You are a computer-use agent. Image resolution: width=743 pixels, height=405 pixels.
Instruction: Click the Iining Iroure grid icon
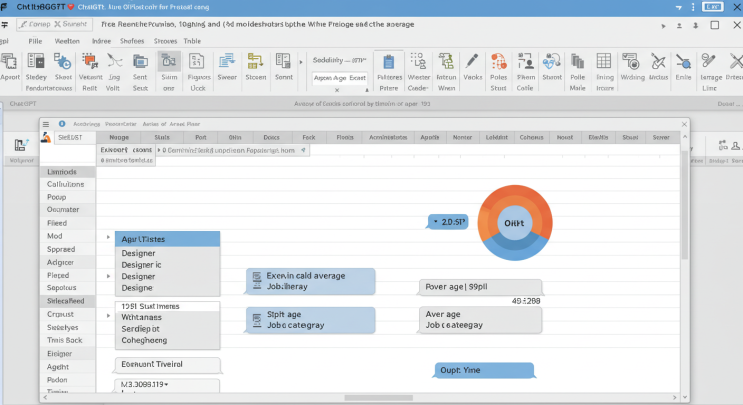point(604,62)
